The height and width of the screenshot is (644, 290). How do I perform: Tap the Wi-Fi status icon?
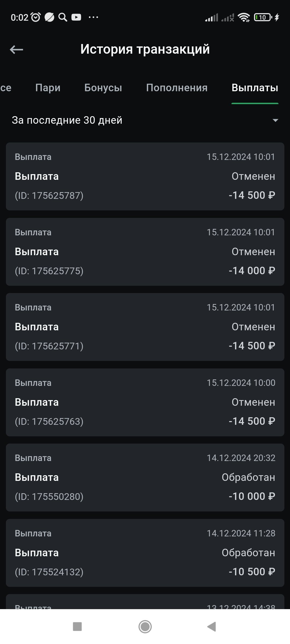click(x=244, y=18)
